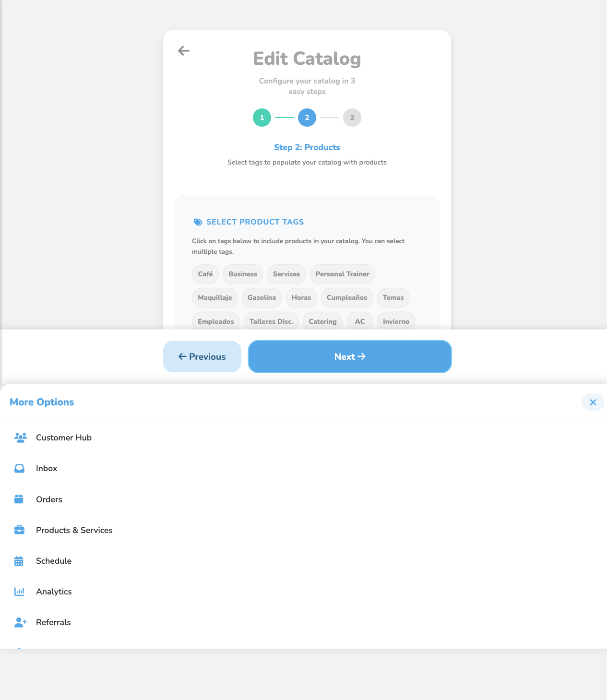607x700 pixels.
Task: Select step 1 in the progress indicator
Action: tap(262, 117)
